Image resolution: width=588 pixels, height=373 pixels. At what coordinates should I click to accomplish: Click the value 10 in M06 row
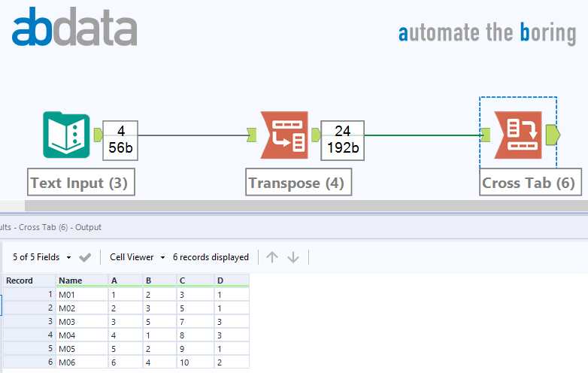[195, 362]
